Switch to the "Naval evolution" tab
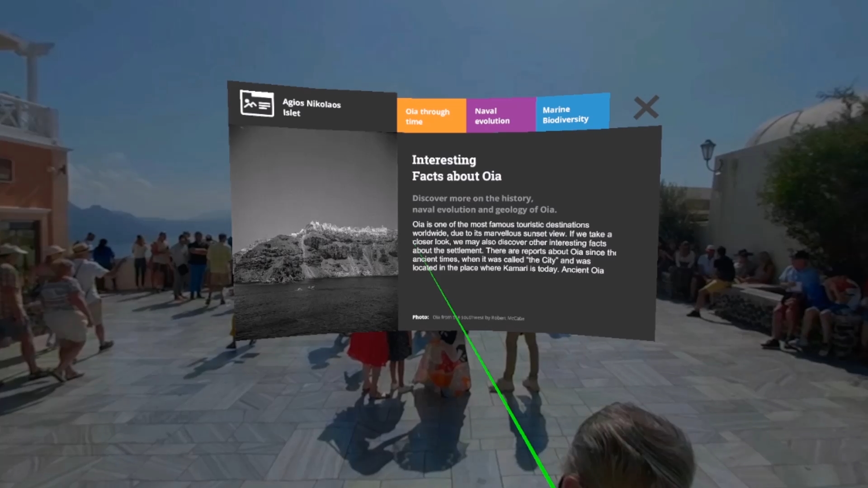Screen dimensions: 868x488 501,115
